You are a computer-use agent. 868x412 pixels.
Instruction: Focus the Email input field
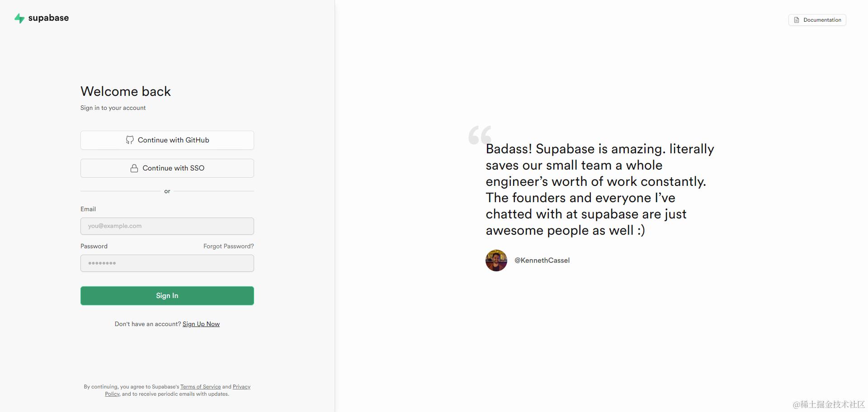point(167,226)
